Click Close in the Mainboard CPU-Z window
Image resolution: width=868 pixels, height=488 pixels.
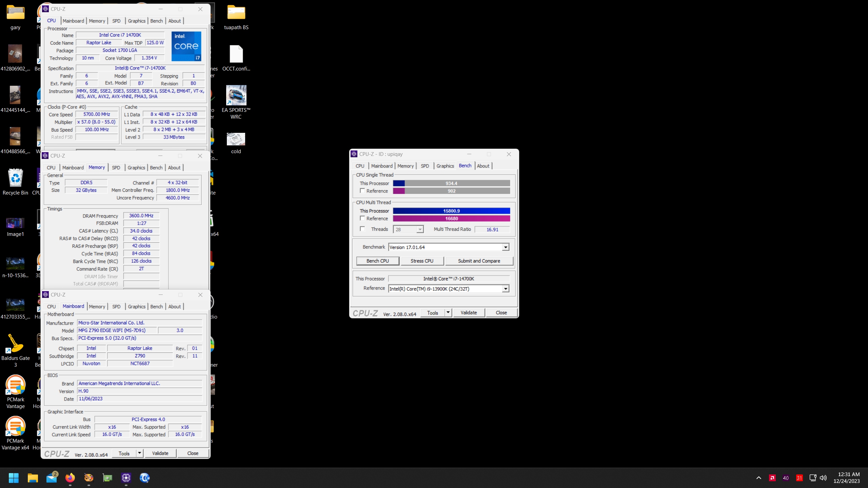193,453
